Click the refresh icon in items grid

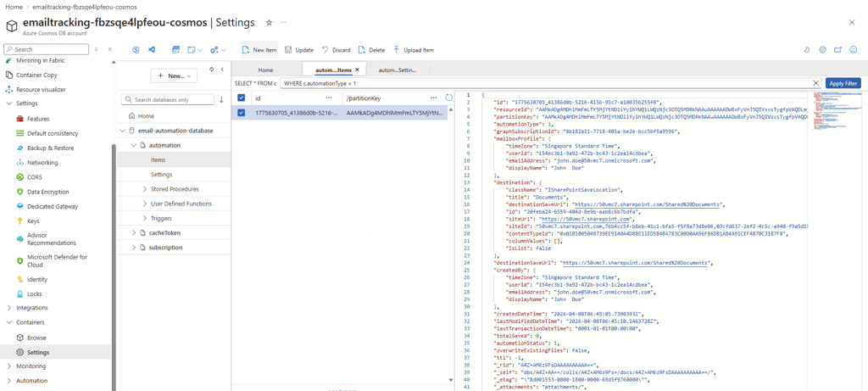[449, 98]
